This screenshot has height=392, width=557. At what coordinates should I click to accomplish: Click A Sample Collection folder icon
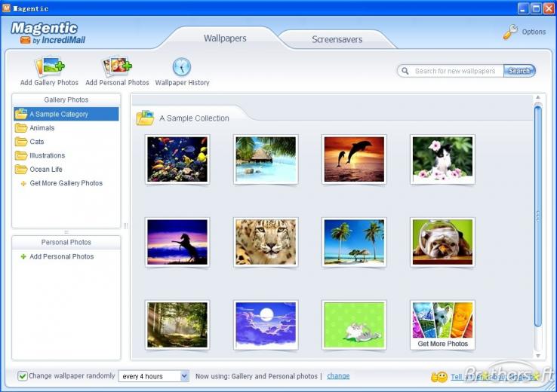(146, 118)
